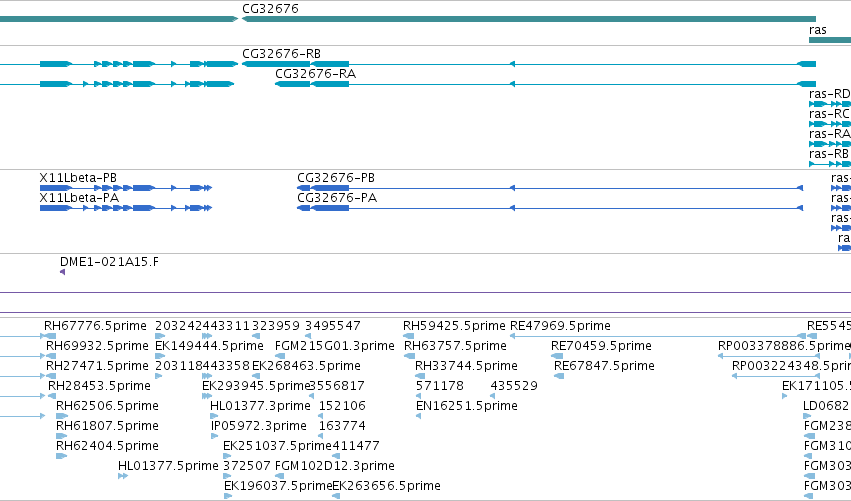
Task: Select EST IP05972.3prime
Action: coord(259,426)
